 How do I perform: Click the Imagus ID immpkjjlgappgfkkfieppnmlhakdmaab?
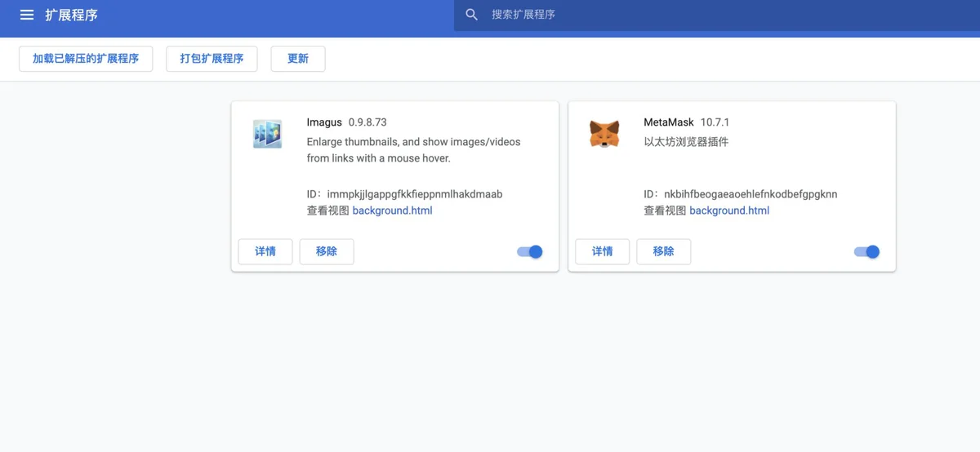414,194
